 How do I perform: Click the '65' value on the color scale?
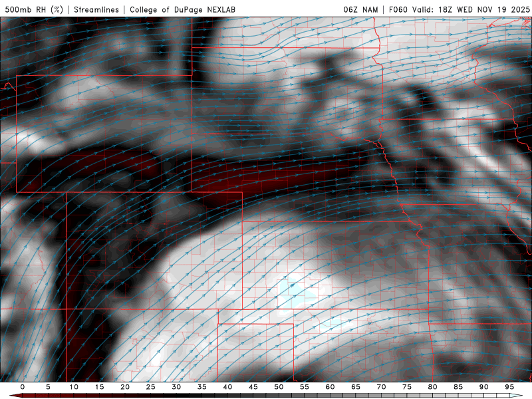pos(356,387)
